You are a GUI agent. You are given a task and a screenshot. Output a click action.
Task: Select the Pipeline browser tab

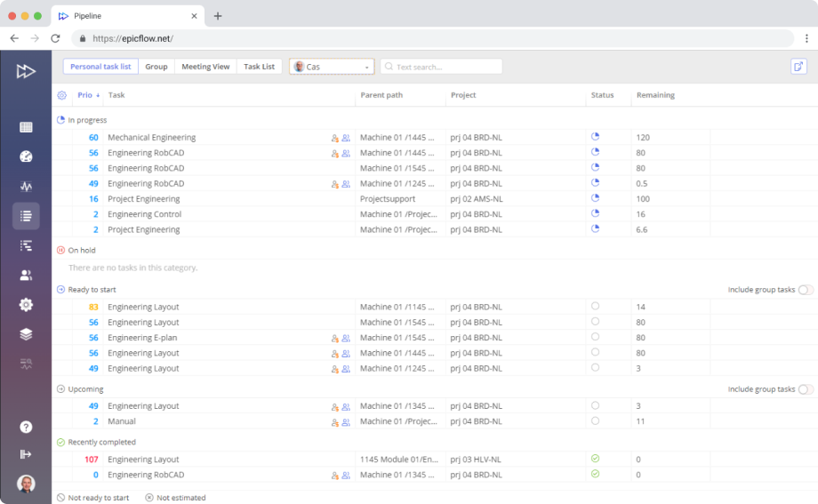pyautogui.click(x=128, y=16)
